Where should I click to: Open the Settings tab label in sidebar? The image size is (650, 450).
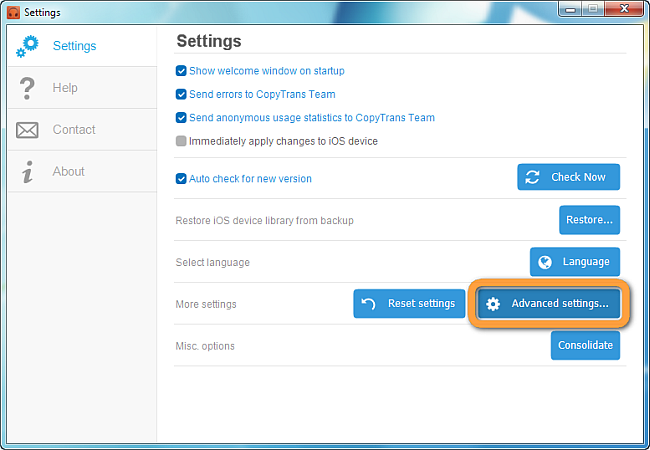[x=75, y=46]
